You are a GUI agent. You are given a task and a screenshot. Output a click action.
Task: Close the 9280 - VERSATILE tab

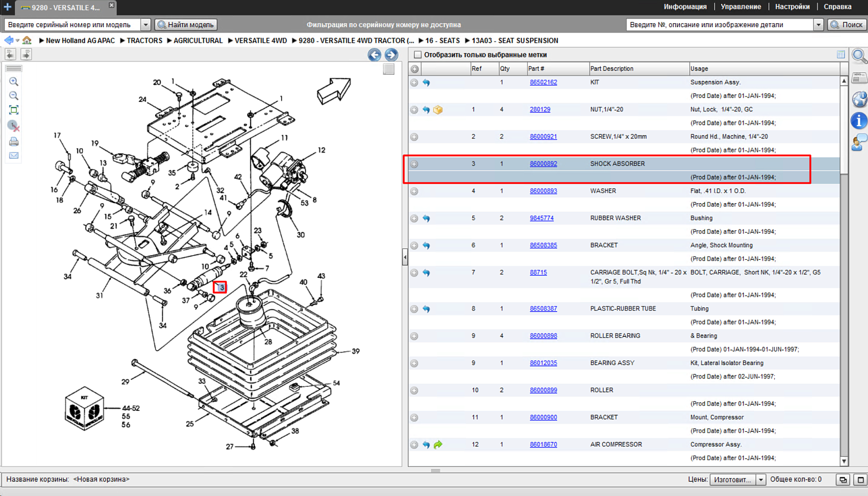tap(112, 5)
